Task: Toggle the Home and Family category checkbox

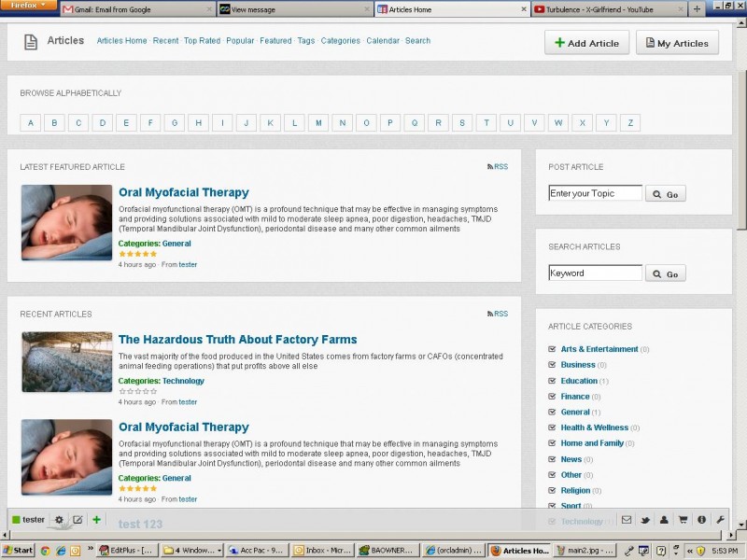Action: pos(552,443)
